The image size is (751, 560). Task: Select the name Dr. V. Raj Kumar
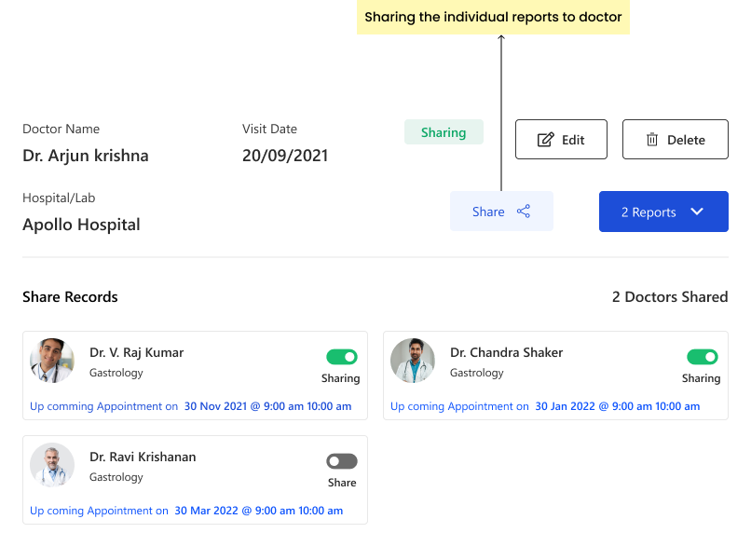tap(136, 352)
